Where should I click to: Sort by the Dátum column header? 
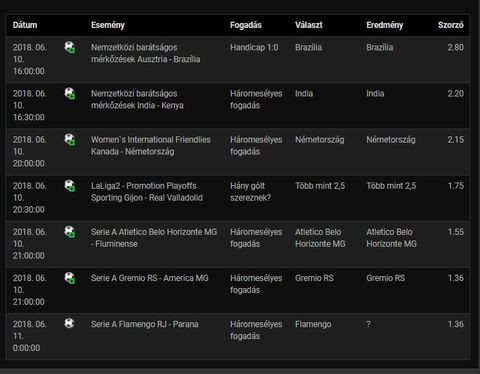click(25, 25)
